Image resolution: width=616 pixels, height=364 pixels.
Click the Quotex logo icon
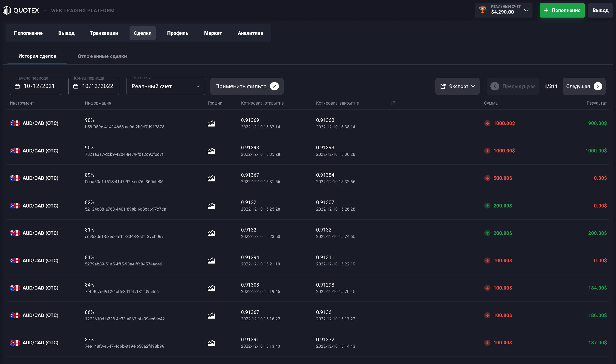(7, 10)
